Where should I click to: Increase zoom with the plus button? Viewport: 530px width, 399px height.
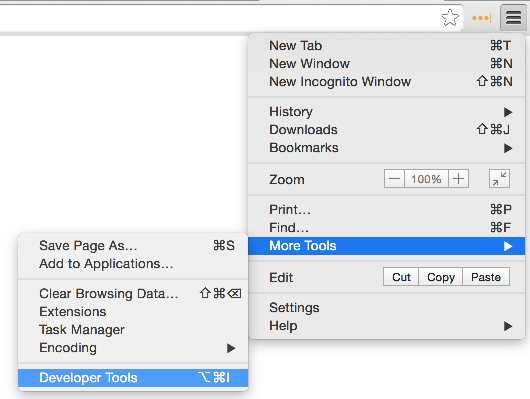(458, 179)
